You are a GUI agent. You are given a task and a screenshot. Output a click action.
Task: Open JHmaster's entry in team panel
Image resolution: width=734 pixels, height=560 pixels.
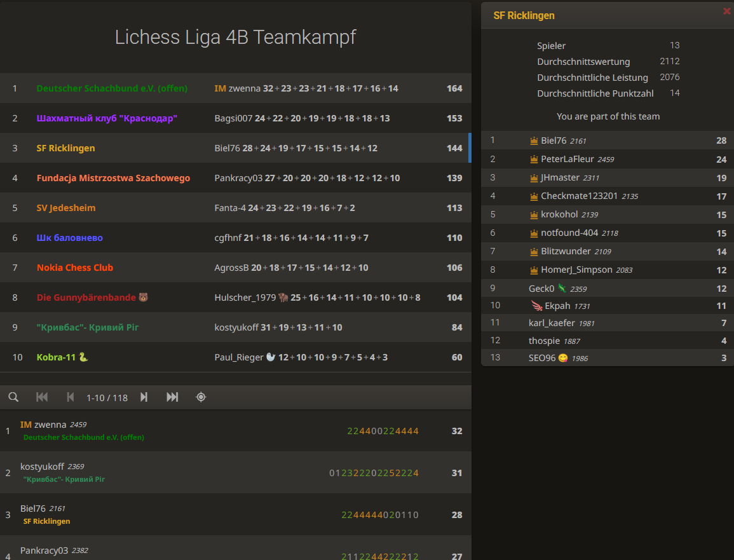pos(560,178)
